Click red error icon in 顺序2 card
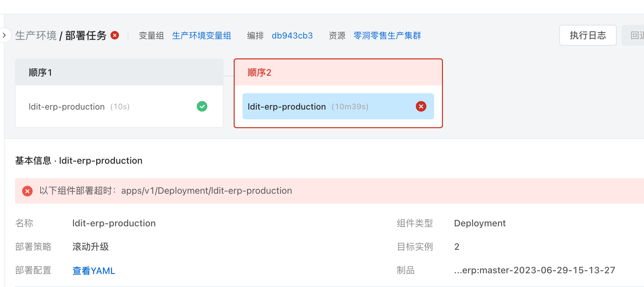Screen dimensions: 644x287 point(421,106)
